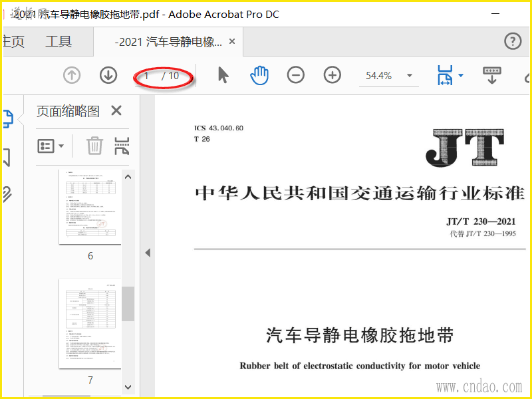Click the page number input field
The width and height of the screenshot is (532, 399).
point(146,76)
